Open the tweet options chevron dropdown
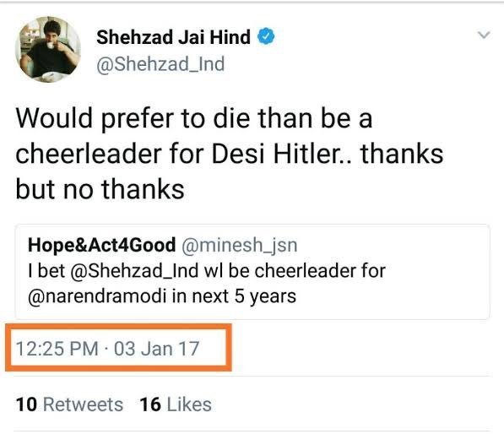Viewport: 504px width, 434px height. pyautogui.click(x=484, y=35)
